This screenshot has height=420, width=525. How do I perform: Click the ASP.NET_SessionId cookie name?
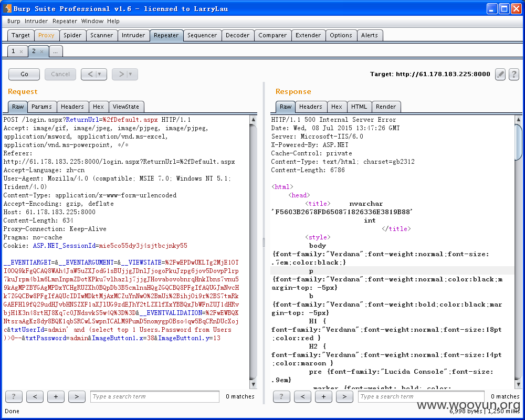point(64,246)
